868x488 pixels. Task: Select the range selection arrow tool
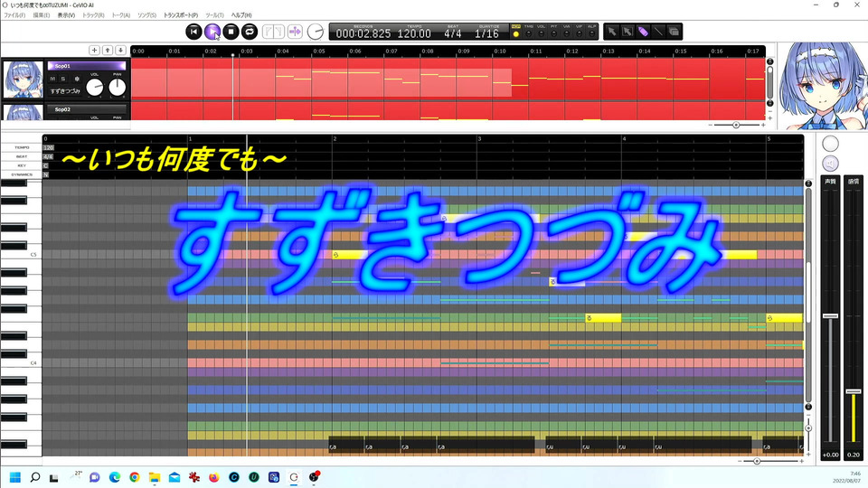click(x=627, y=32)
